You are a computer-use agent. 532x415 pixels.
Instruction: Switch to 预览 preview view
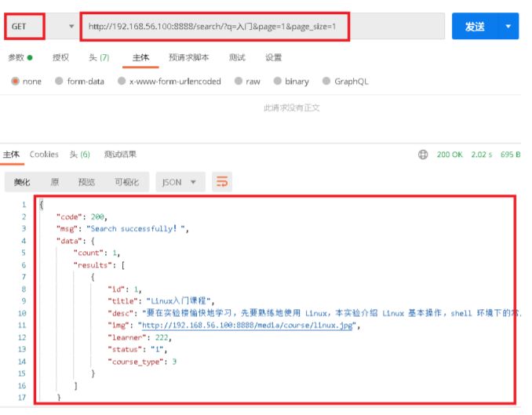pyautogui.click(x=86, y=182)
